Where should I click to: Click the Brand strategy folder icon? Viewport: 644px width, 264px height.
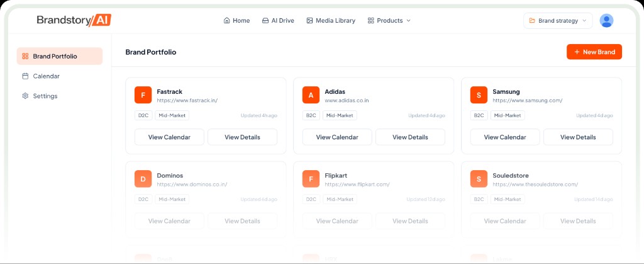point(532,21)
